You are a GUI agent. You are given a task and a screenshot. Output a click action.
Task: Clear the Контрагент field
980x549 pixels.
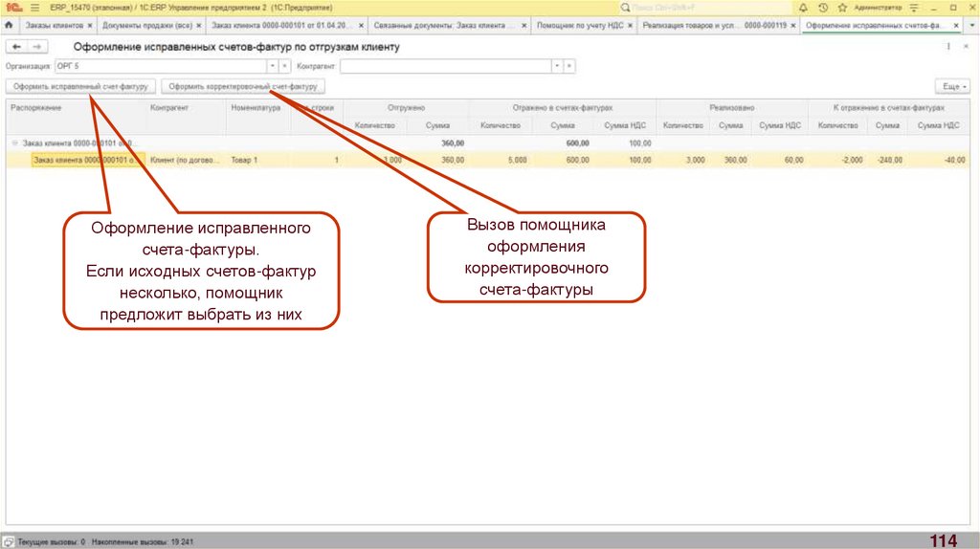click(568, 66)
